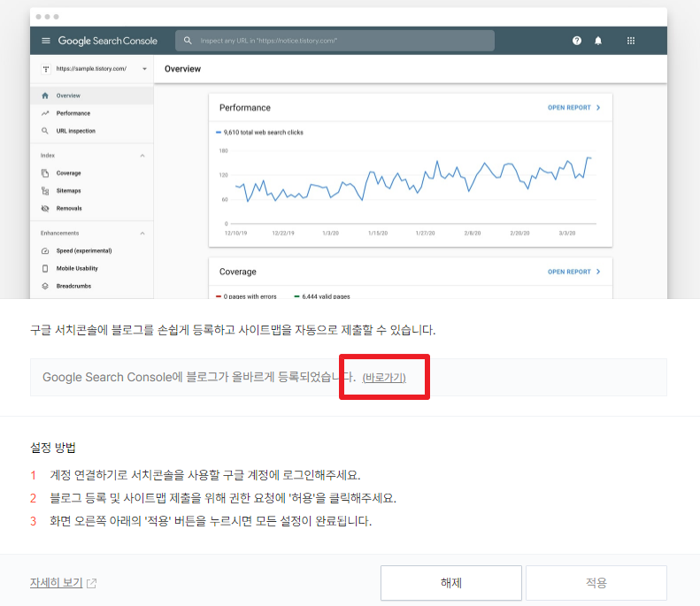Click the 해제 button

(451, 583)
